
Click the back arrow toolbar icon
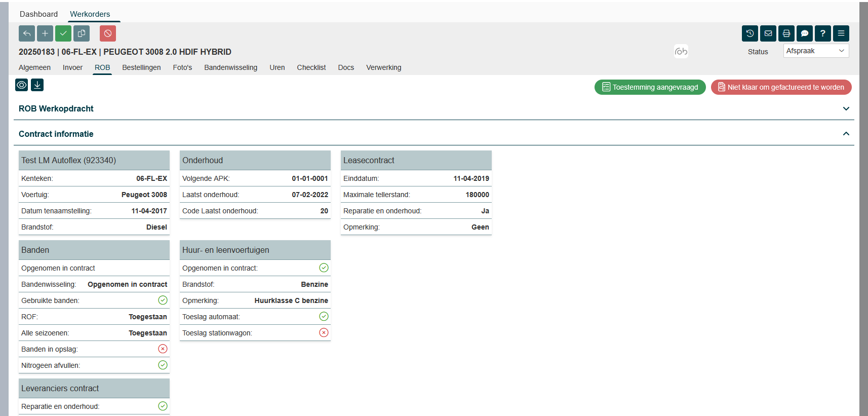coord(27,33)
